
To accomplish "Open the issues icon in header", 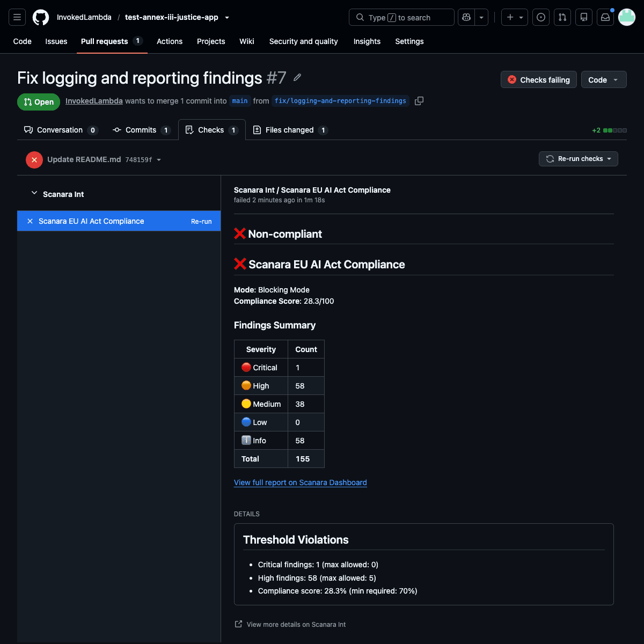I will point(541,17).
